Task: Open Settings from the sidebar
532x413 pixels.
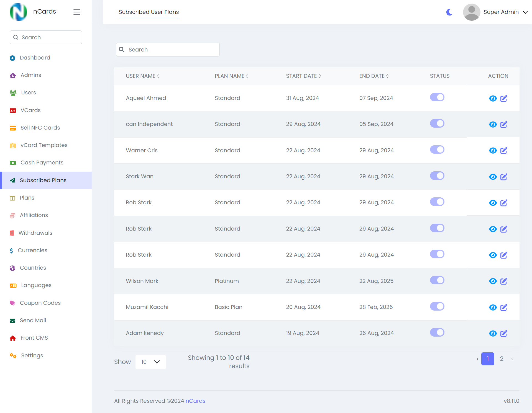Action: point(32,355)
